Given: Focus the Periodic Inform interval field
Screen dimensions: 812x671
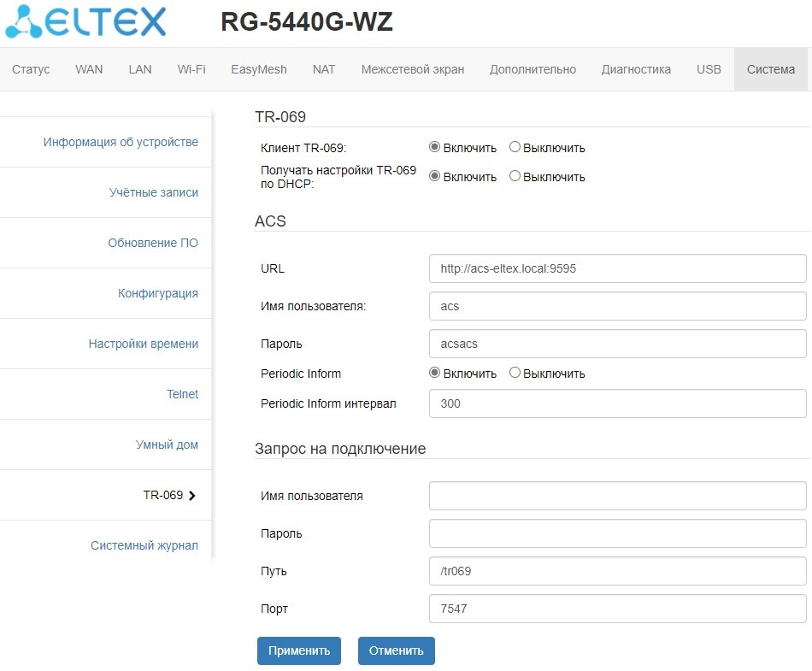Looking at the screenshot, I should 617,403.
